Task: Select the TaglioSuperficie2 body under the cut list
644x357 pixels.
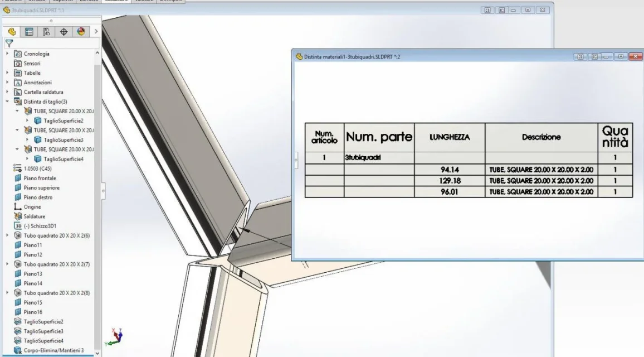Action: point(64,120)
